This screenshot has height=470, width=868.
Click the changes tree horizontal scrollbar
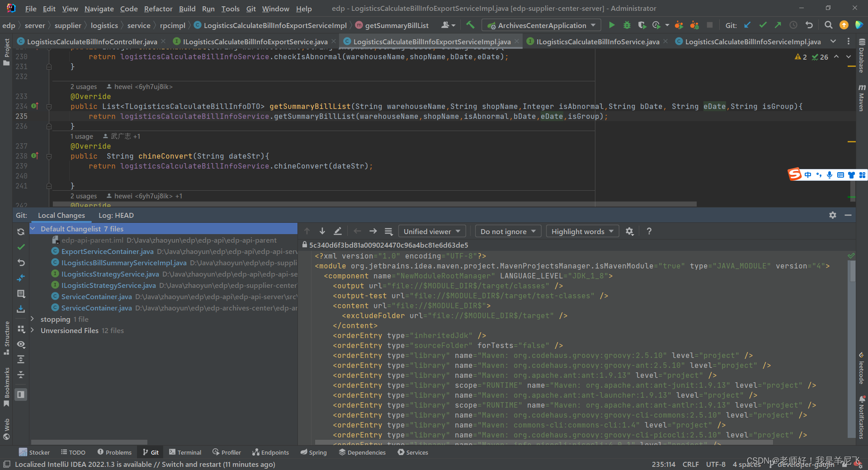tap(89, 442)
